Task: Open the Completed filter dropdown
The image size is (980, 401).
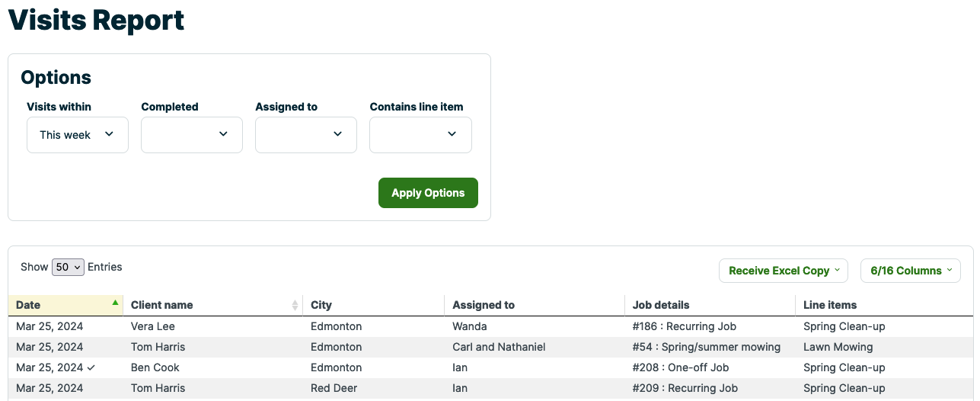Action: (x=192, y=135)
